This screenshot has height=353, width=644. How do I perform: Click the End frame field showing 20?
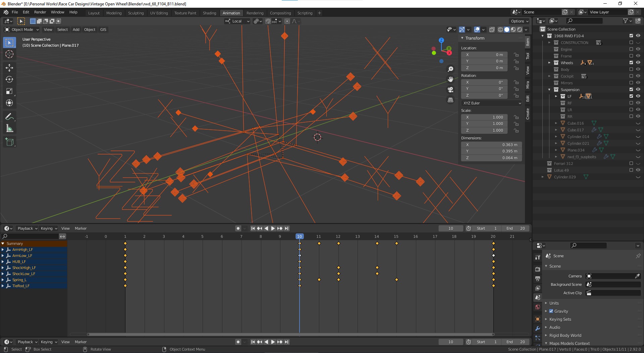[x=516, y=228]
